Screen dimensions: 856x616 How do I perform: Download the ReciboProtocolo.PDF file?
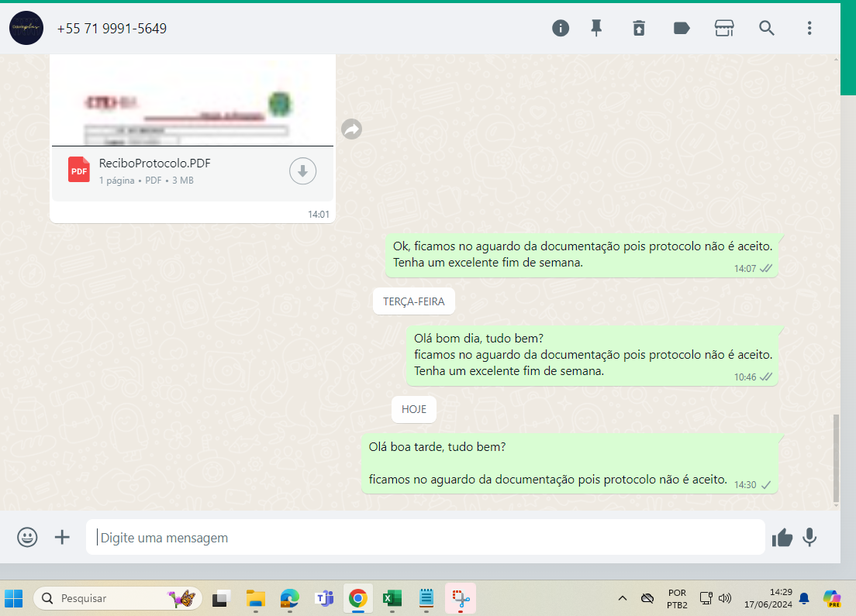click(x=302, y=171)
